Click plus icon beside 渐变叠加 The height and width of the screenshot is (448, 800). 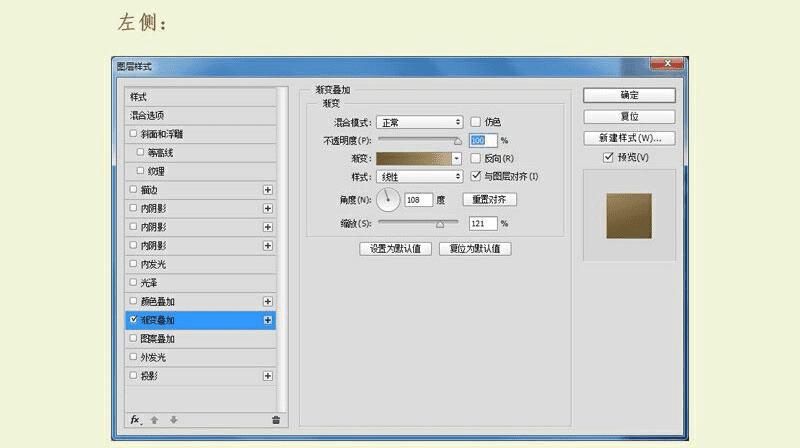tap(267, 320)
